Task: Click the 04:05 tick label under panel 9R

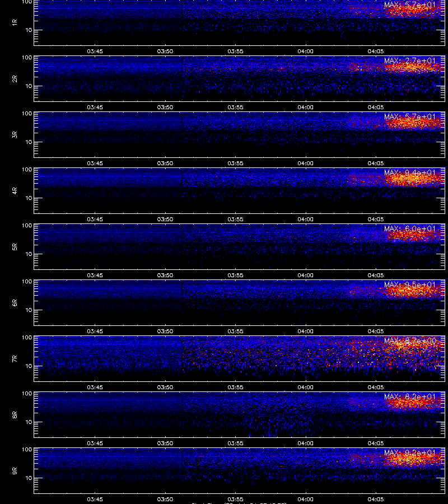Action: (375, 499)
